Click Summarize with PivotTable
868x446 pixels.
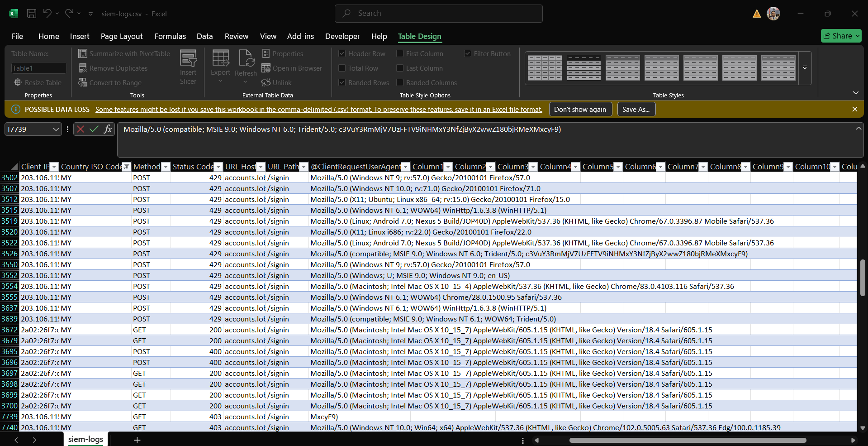coord(124,53)
